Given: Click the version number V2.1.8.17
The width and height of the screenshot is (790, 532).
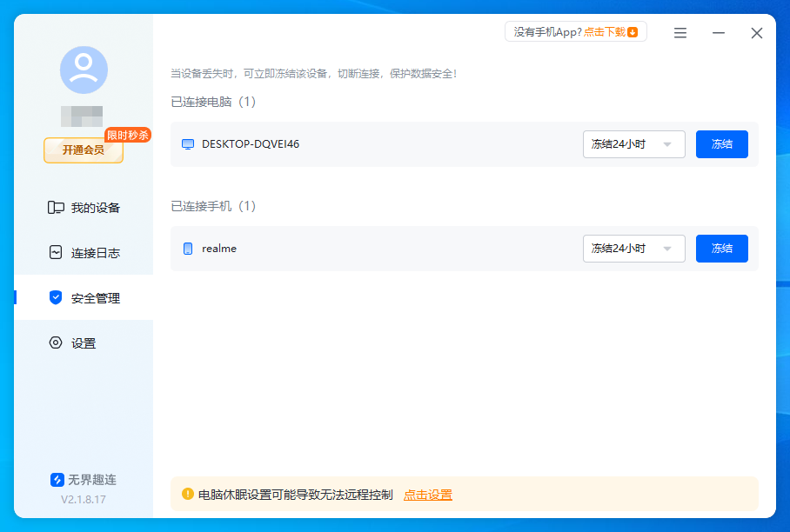Looking at the screenshot, I should click(x=84, y=501).
